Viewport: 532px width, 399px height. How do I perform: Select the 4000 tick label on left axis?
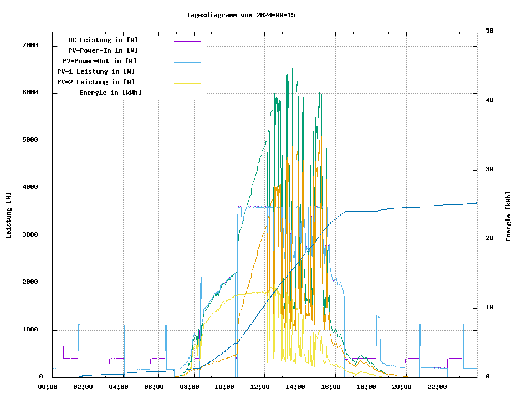coord(29,188)
